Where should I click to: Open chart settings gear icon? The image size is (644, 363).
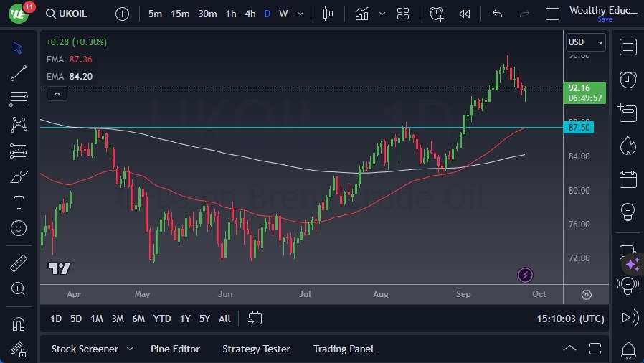(x=587, y=295)
